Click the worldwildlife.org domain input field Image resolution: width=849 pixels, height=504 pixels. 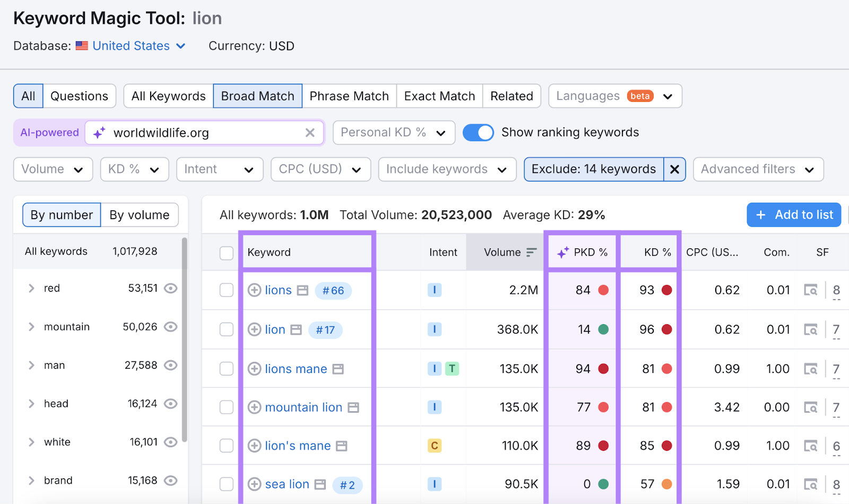[204, 133]
